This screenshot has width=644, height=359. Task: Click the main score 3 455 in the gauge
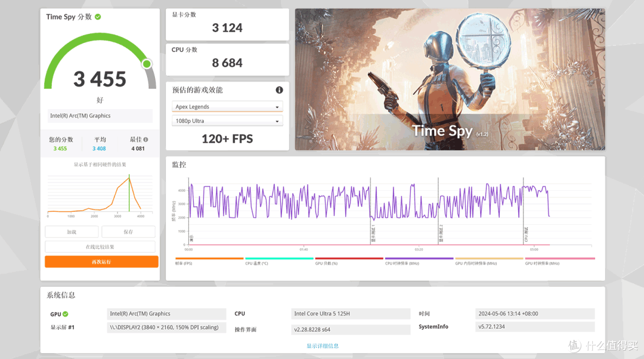pos(100,79)
